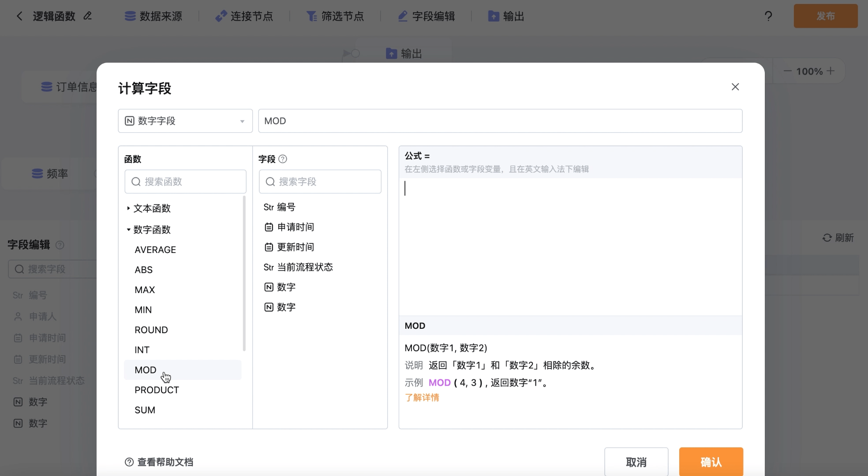
Task: Collapse the 数字函数 category
Action: (x=148, y=230)
